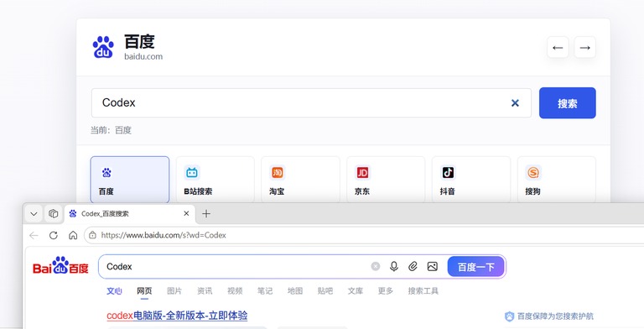644x329 pixels.
Task: Search by image with the picture icon
Action: pyautogui.click(x=433, y=267)
